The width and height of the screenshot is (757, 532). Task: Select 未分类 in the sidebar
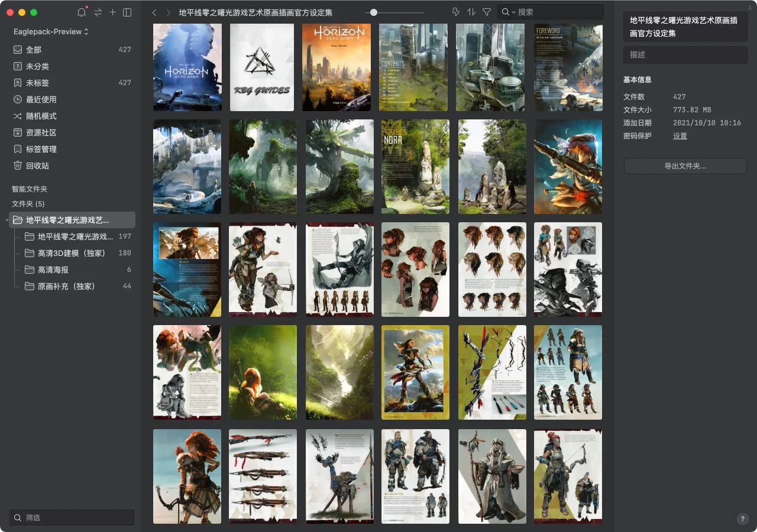(x=72, y=66)
